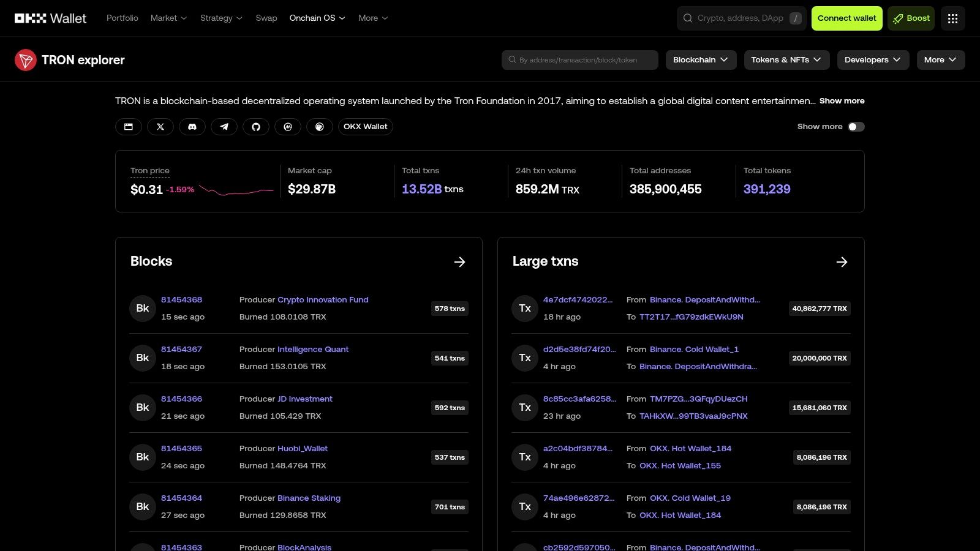Screen dimensions: 980x551
Task: Open the Swap menu item
Action: point(266,18)
